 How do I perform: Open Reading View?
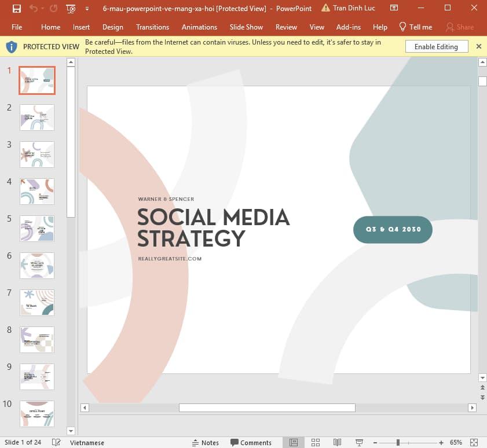tap(338, 442)
